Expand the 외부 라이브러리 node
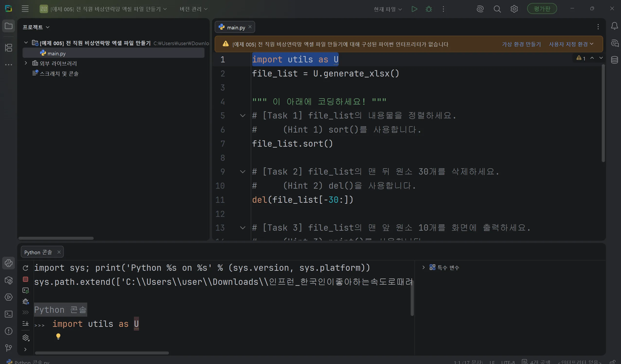This screenshot has height=364, width=621. (26, 63)
